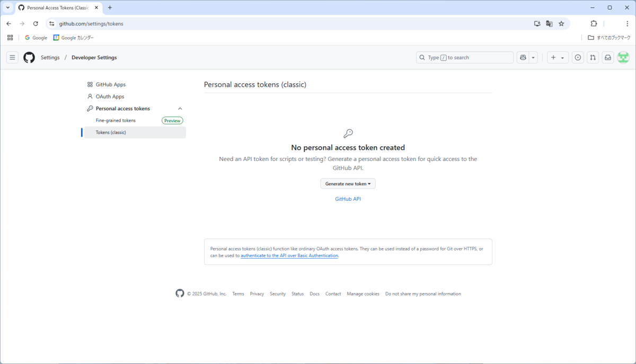
Task: Click the Preview badge label
Action: tap(172, 121)
